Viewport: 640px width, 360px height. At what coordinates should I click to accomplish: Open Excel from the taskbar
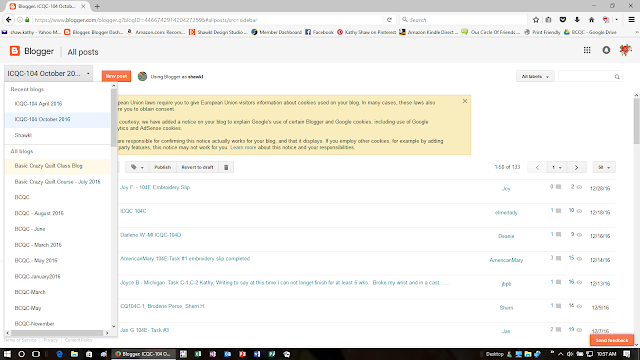198,354
